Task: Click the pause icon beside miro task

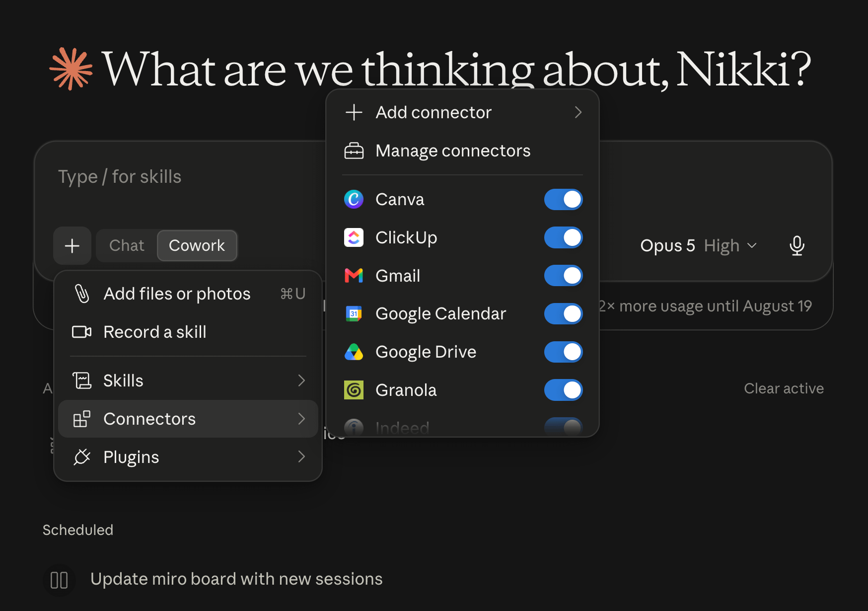Action: coord(59,580)
